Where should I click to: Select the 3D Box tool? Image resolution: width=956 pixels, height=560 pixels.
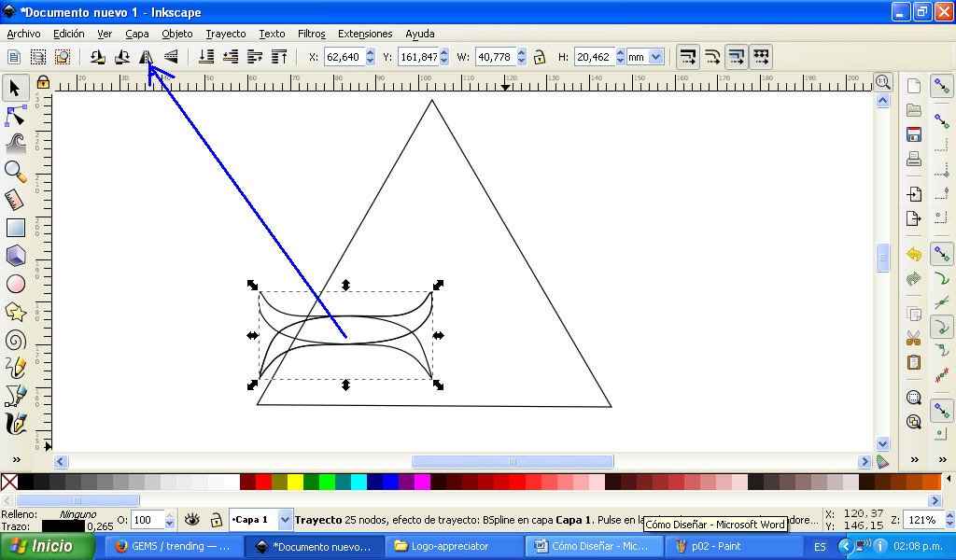point(15,256)
